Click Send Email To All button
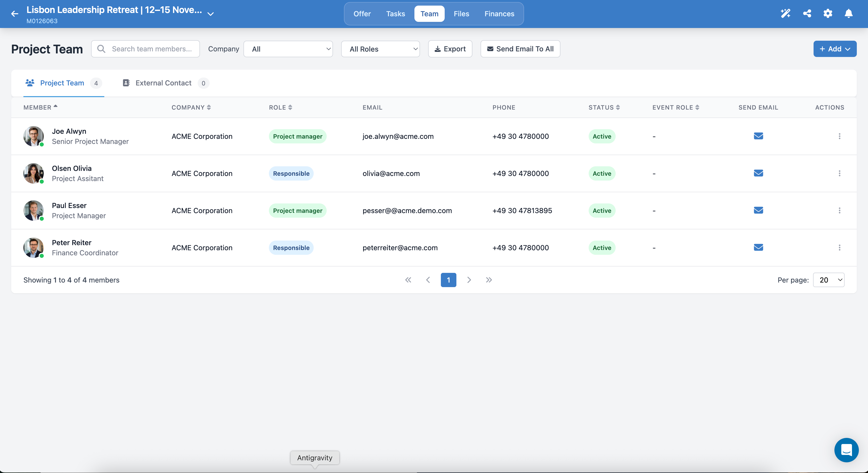The width and height of the screenshot is (868, 473). (520, 49)
